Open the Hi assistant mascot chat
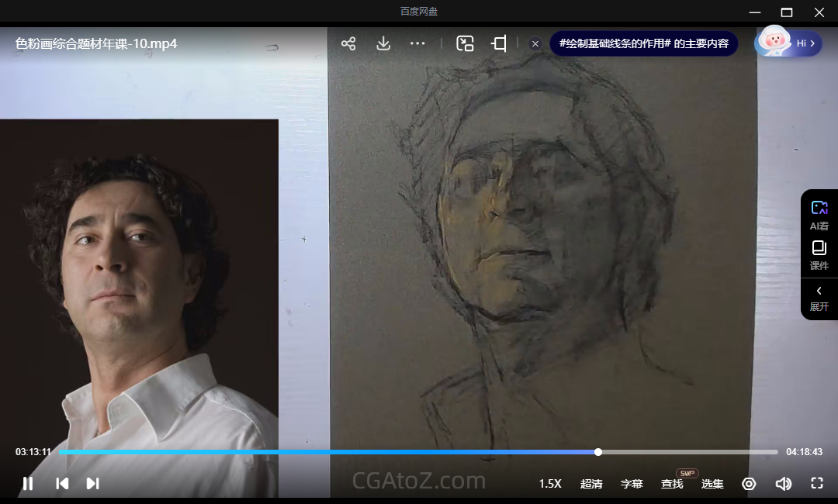 tap(788, 43)
